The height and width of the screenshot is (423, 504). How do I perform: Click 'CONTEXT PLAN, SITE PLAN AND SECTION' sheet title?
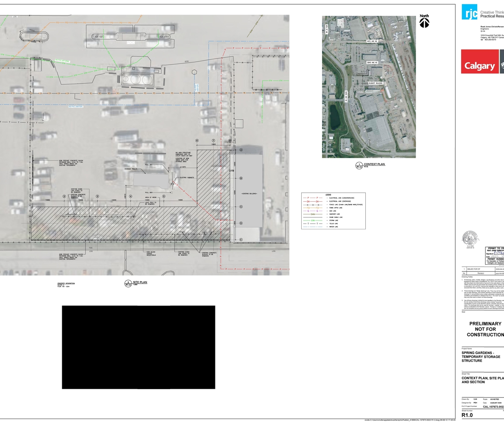[483, 380]
